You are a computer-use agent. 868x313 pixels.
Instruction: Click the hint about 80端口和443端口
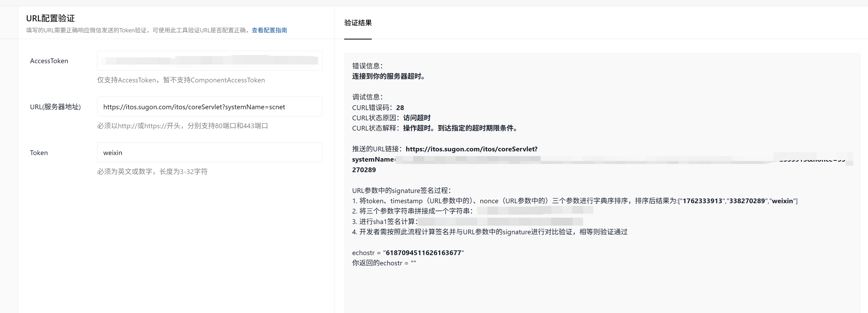point(182,126)
